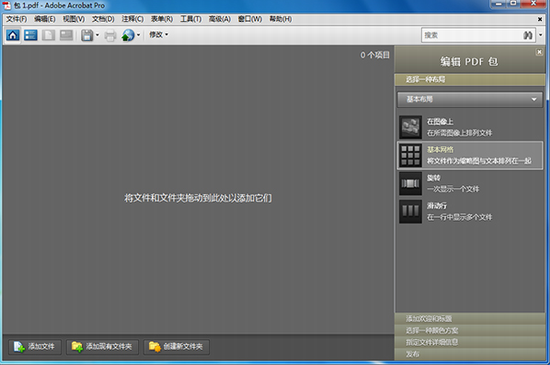Viewport: 550px width, 365px height.
Task: Click the Home view icon in toolbar
Action: coord(13,35)
